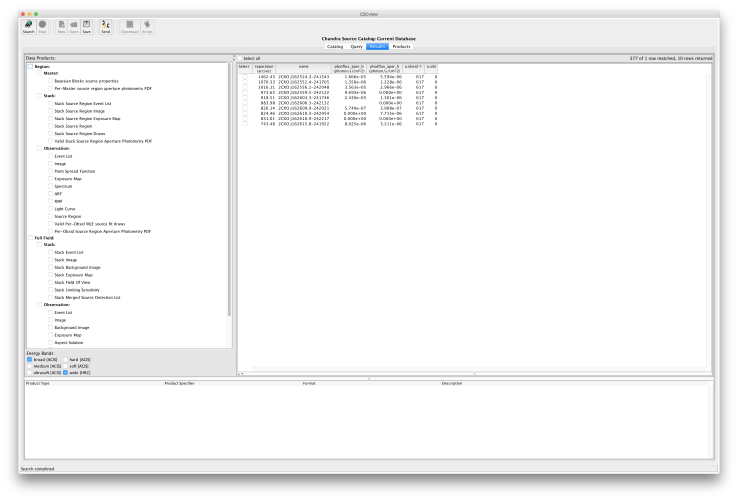Switch to the Products tab
The image size is (738, 500).
click(401, 46)
